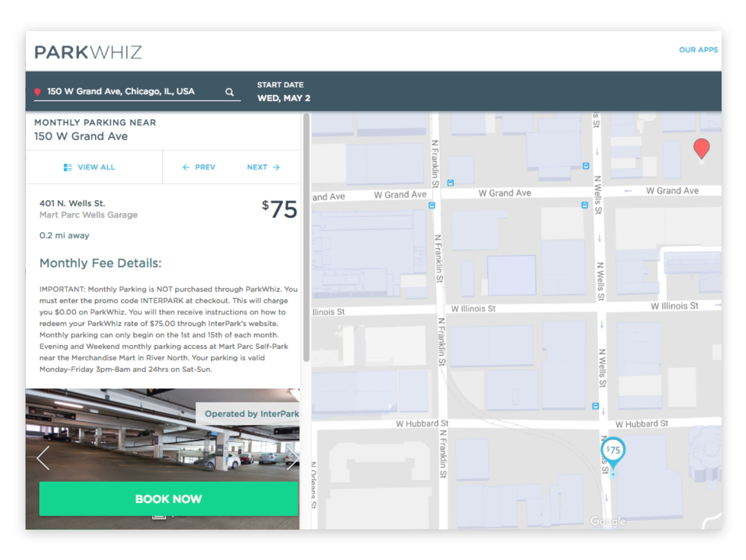Image resolution: width=746 pixels, height=560 pixels.
Task: Click the right arrow icon beside NEXT
Action: coord(276,167)
